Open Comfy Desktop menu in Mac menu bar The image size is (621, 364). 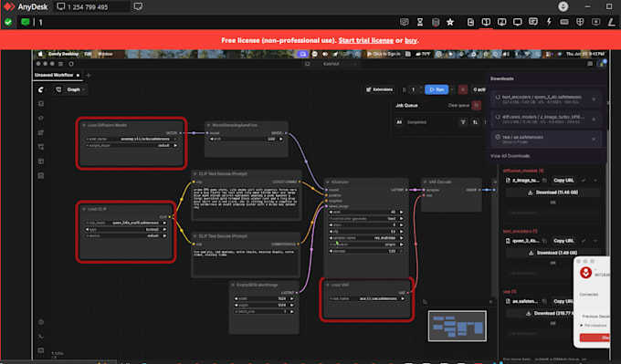click(x=63, y=54)
